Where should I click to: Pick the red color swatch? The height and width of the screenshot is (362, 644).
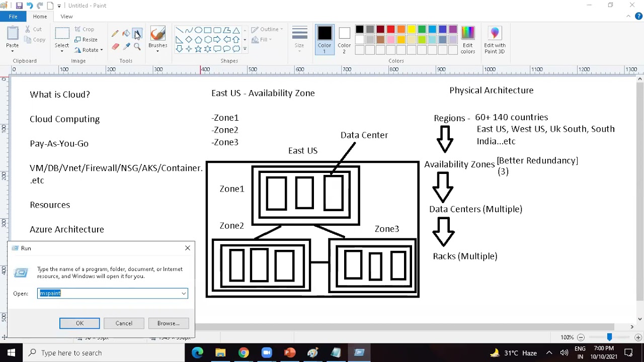coord(391,30)
